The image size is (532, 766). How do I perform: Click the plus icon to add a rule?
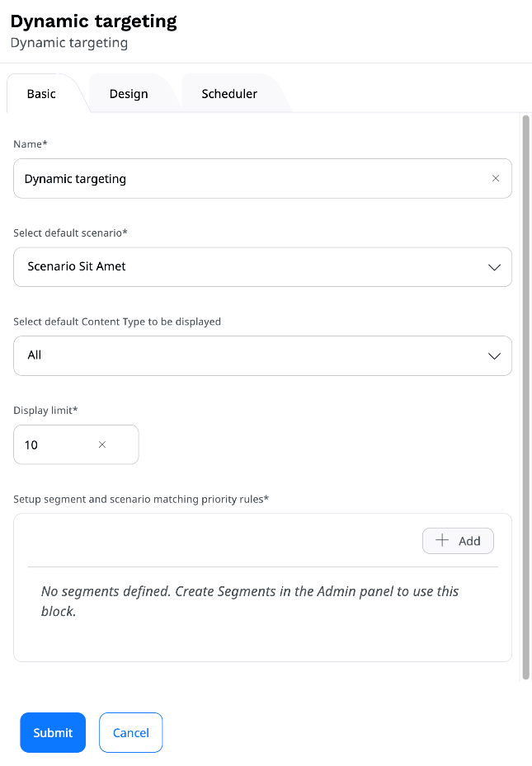[x=442, y=541]
